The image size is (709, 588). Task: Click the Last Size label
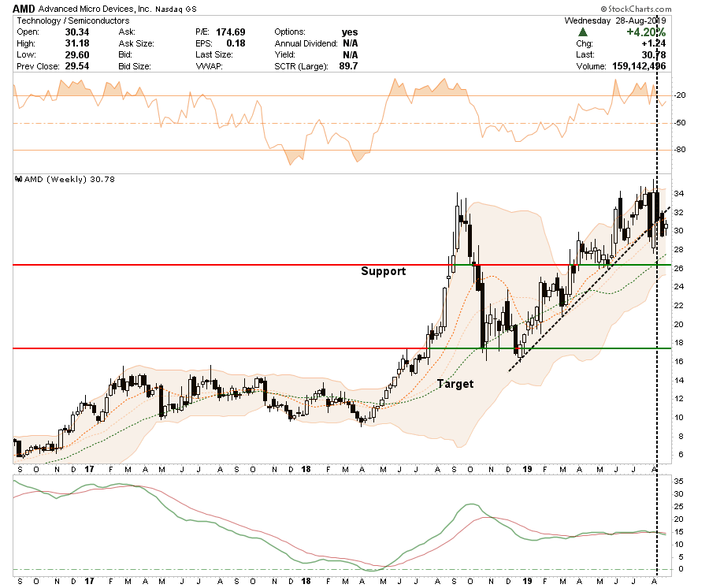[213, 54]
